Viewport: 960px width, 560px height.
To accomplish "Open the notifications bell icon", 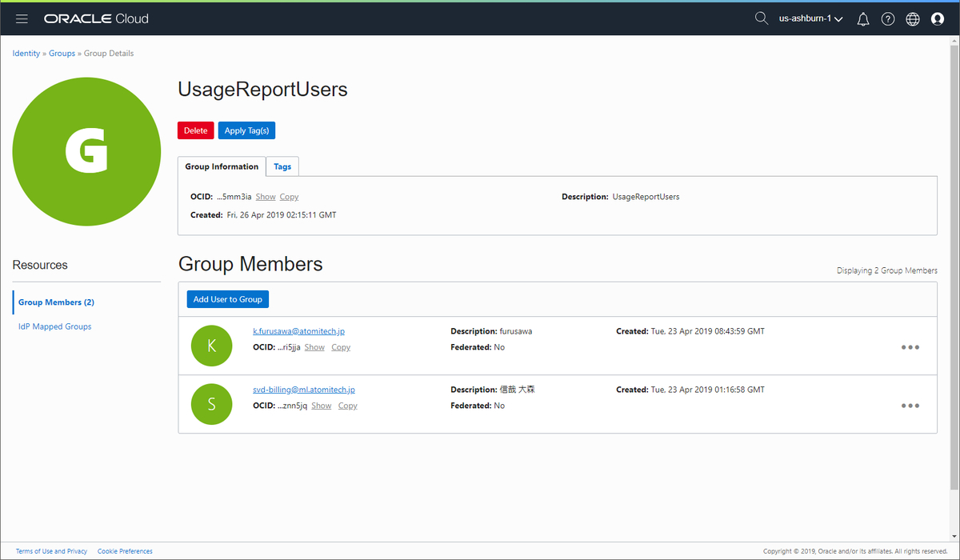I will click(863, 19).
